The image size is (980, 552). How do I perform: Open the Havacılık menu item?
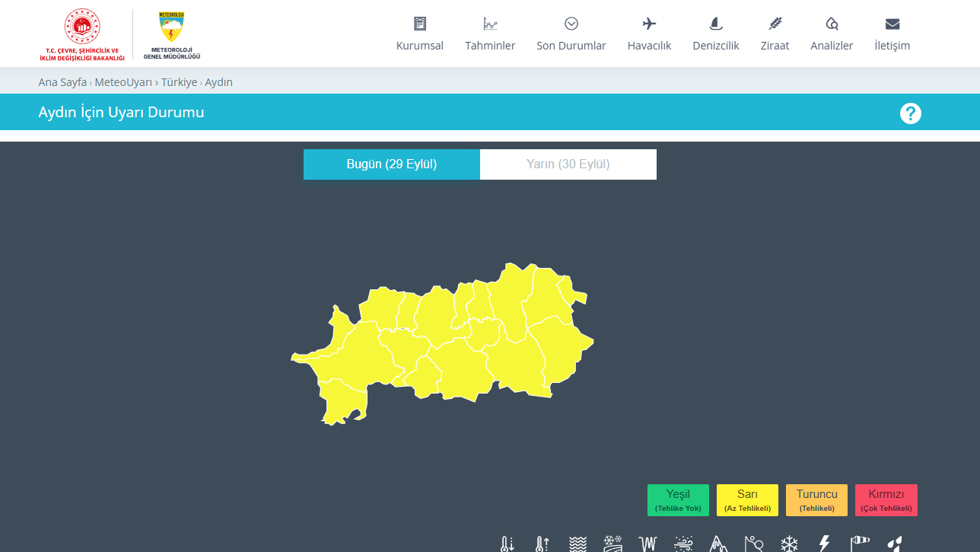(649, 34)
